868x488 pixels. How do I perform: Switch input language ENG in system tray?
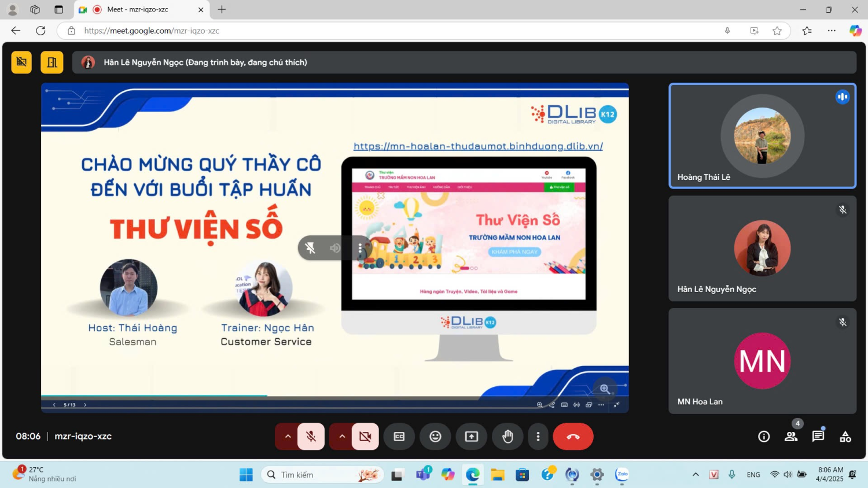753,475
